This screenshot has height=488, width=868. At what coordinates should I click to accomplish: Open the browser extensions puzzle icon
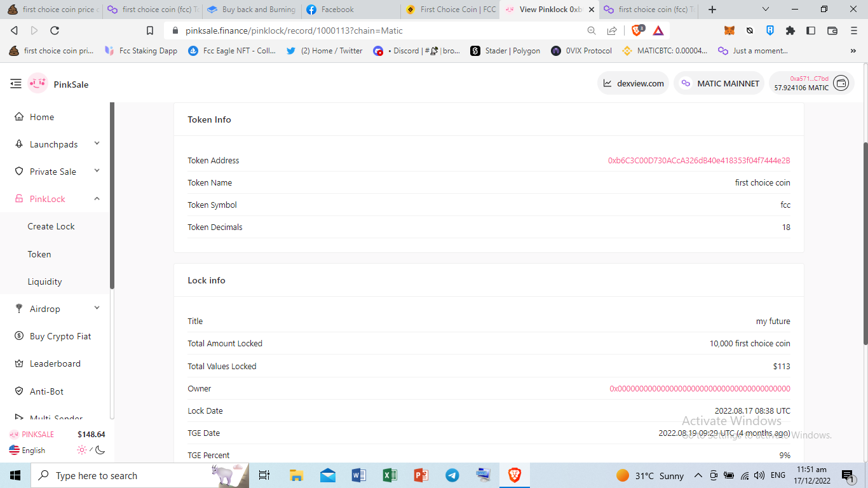(790, 30)
